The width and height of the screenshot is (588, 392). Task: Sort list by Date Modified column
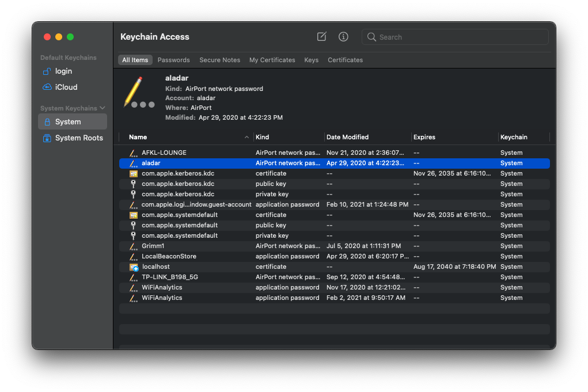pos(347,137)
